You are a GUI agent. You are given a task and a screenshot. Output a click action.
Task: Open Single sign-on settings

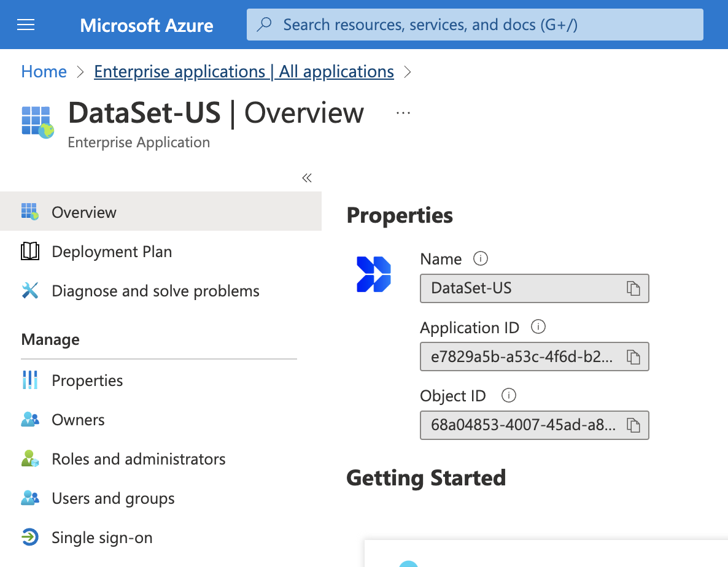[x=102, y=538]
